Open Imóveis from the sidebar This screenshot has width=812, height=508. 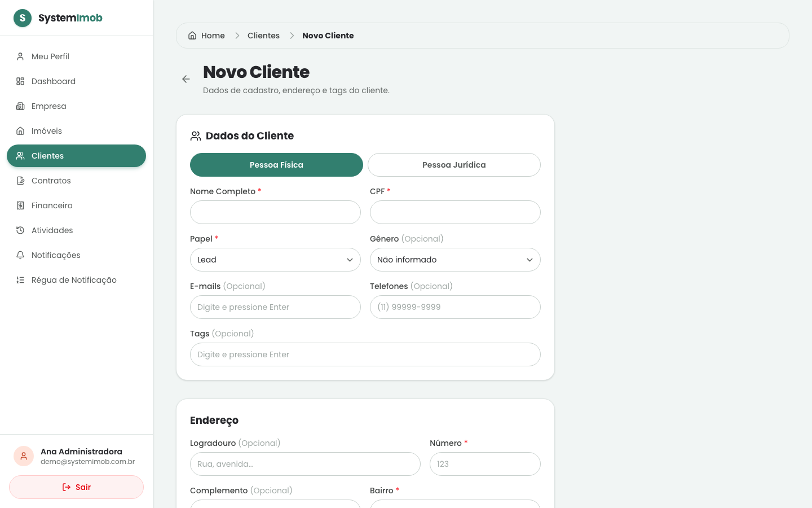[76, 131]
